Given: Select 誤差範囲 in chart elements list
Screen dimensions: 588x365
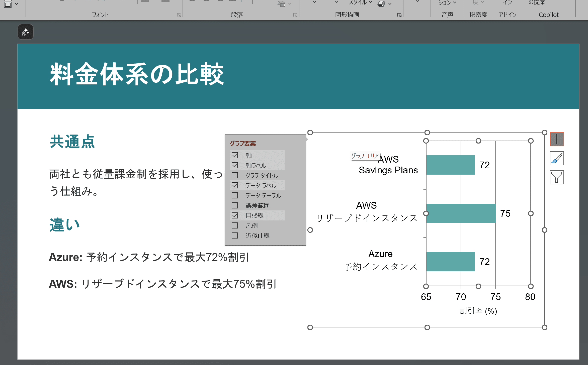Looking at the screenshot, I should coord(258,205).
